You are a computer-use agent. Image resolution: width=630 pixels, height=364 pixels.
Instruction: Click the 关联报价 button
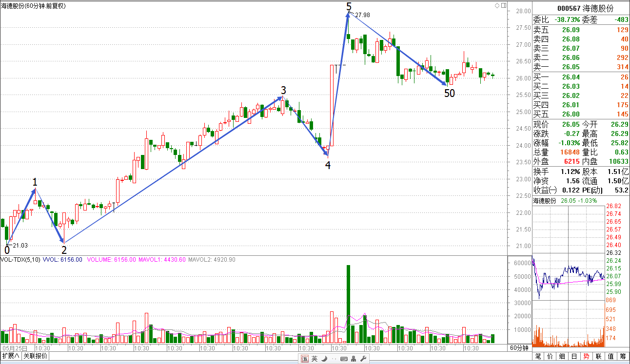click(35, 356)
